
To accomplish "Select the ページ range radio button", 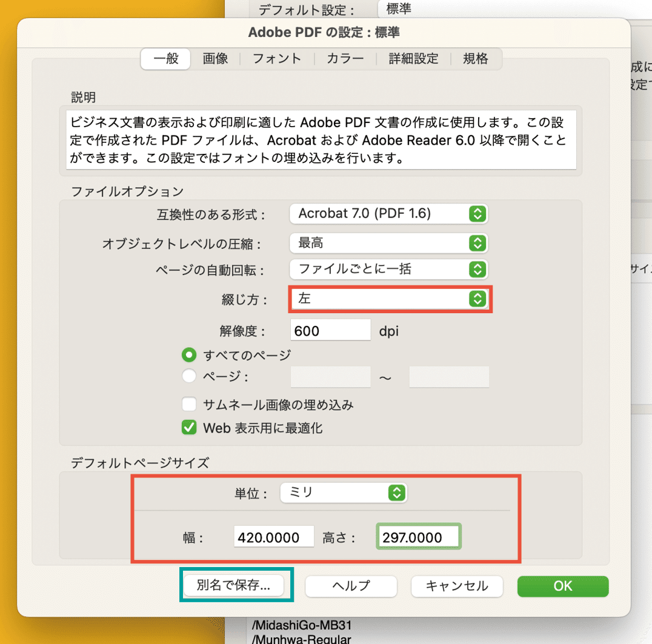I will point(189,376).
